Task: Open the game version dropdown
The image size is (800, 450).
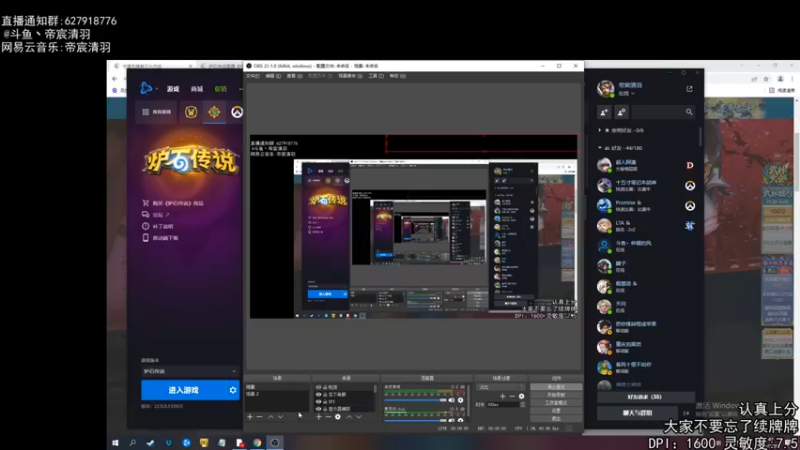Action: tap(190, 371)
